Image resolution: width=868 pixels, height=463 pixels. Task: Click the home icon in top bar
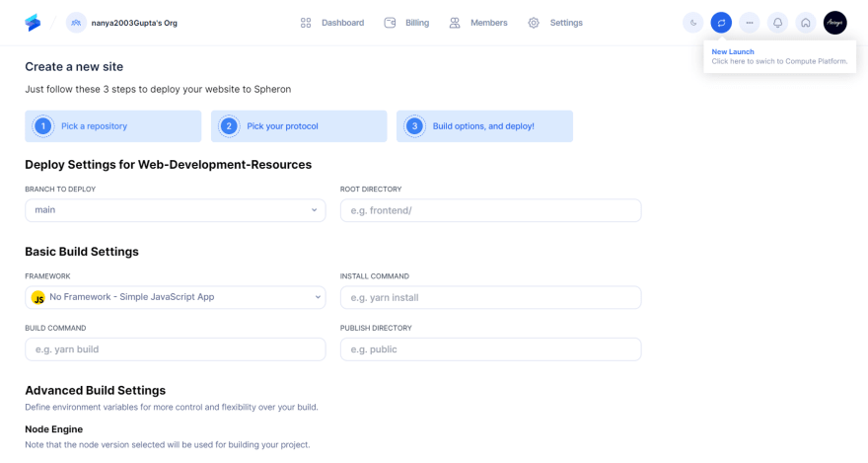click(806, 23)
